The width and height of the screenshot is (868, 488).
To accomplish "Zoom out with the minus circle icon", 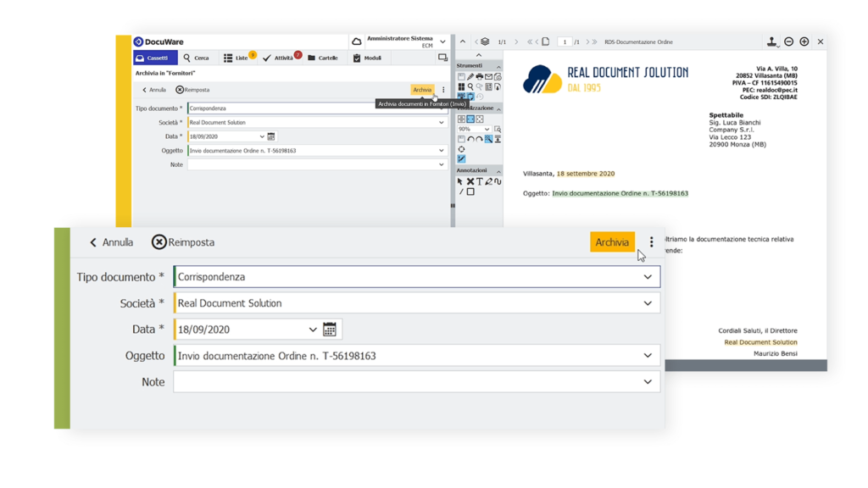I will [x=789, y=42].
